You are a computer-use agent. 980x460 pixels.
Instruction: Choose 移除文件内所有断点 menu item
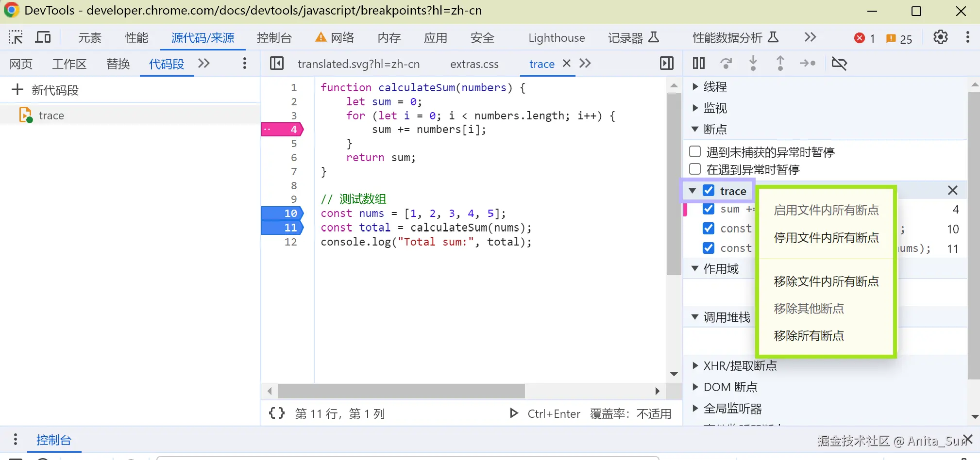[826, 281]
